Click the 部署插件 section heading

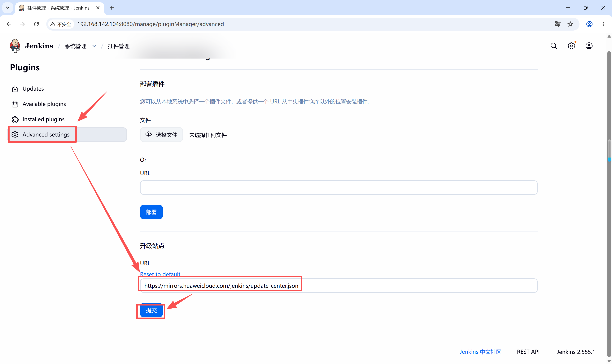pos(152,84)
